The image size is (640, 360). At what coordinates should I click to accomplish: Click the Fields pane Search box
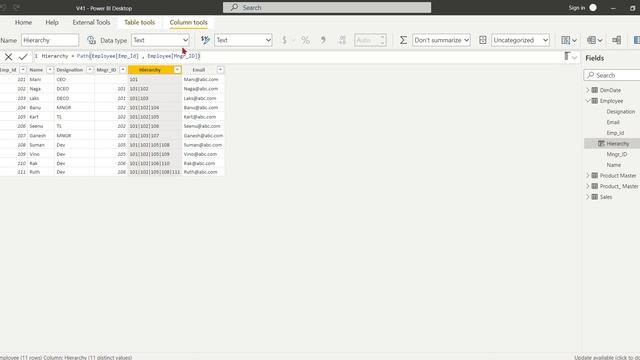612,75
